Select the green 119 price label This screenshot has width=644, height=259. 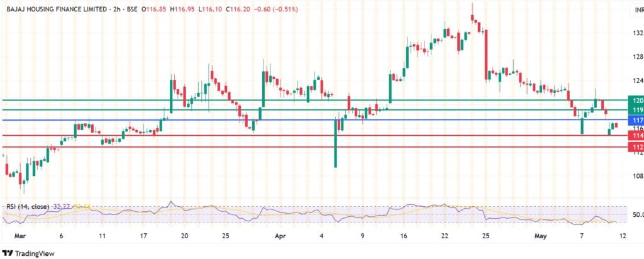tap(636, 110)
